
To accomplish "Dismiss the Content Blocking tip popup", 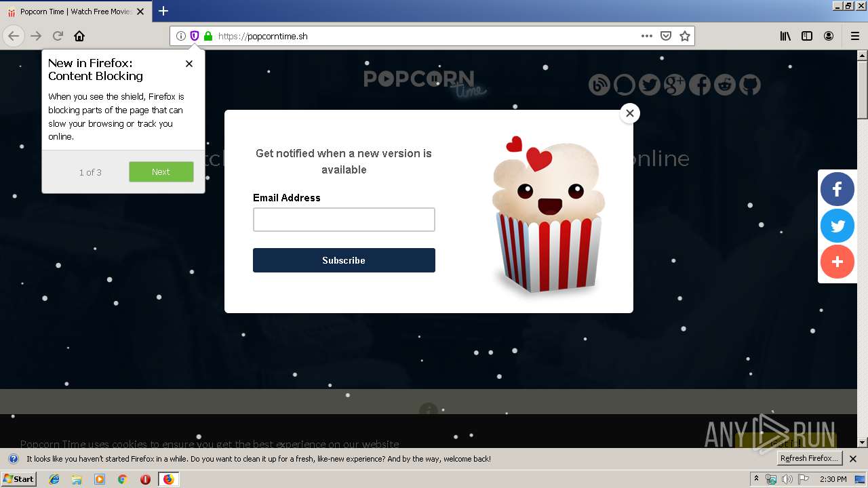I will 189,64.
